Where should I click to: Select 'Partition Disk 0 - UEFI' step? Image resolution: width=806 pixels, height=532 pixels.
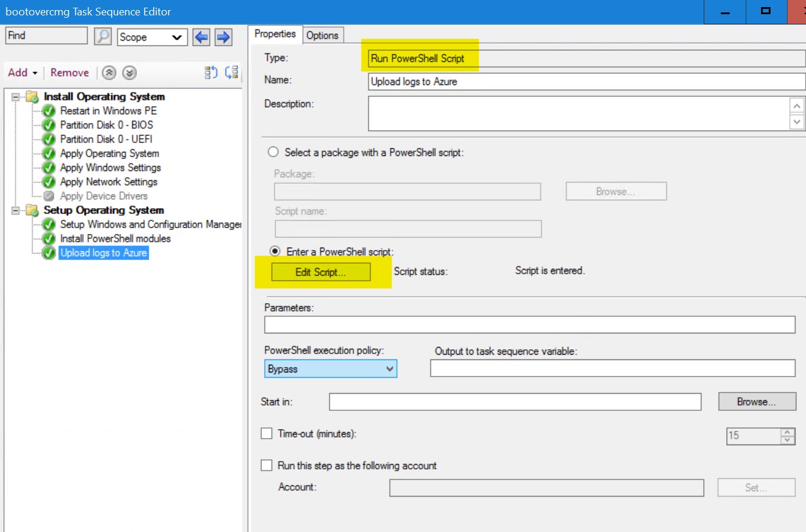(106, 139)
